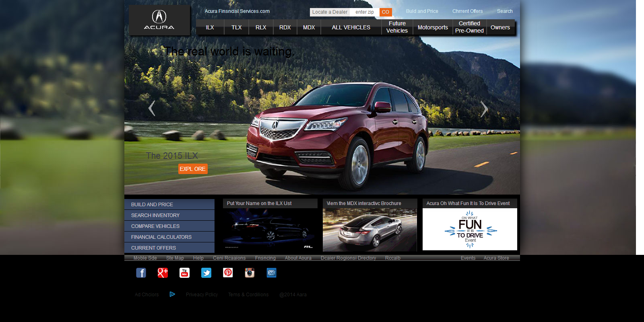Open the Site Map footer link
Viewport: 644px width, 322px height.
tap(175, 258)
